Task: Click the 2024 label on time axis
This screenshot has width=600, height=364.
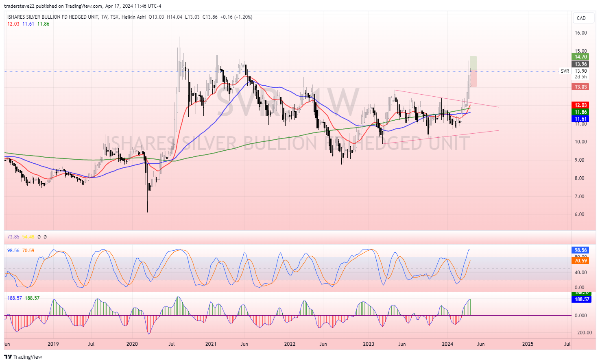Action: [x=447, y=344]
